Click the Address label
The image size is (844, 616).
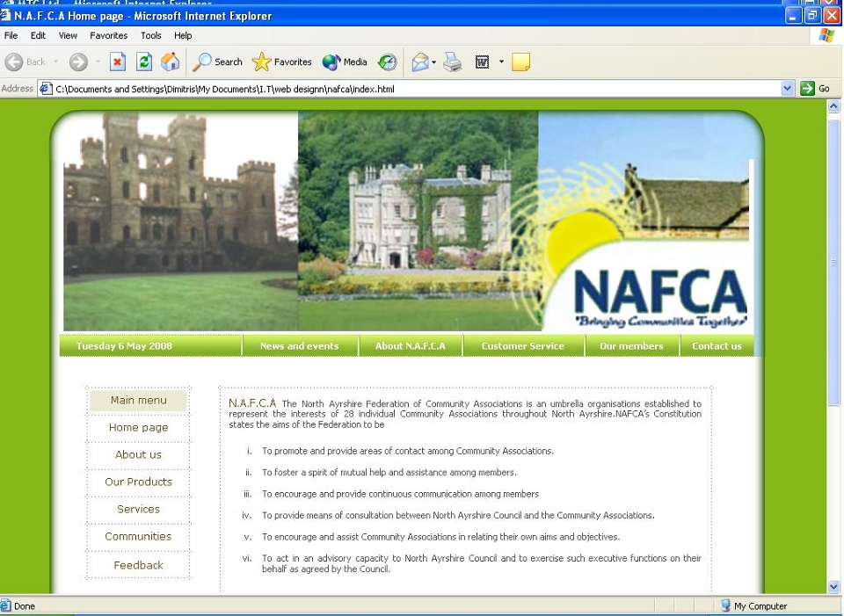coord(18,88)
